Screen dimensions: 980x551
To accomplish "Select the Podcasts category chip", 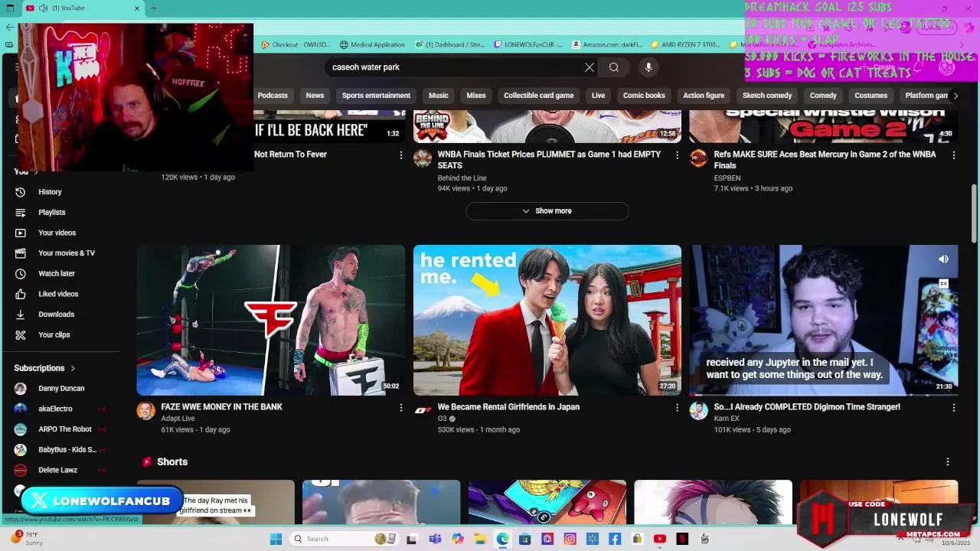I will click(273, 96).
